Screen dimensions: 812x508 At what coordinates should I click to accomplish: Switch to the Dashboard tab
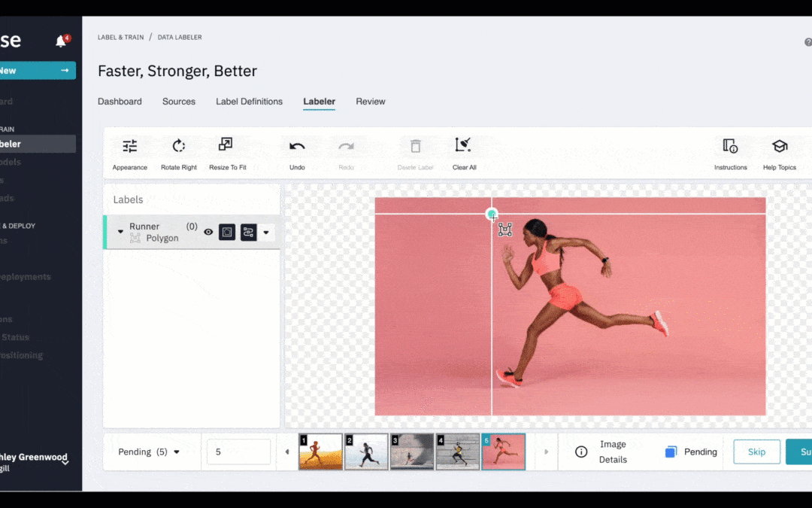[x=120, y=102]
